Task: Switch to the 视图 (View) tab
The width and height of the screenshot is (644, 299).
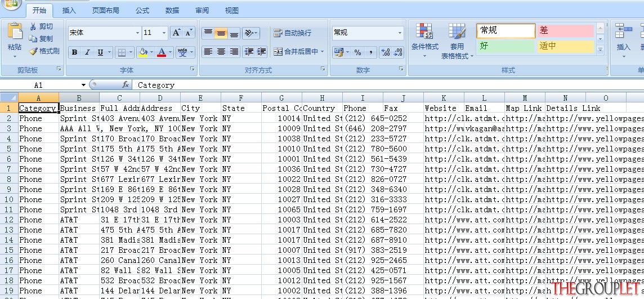Action: point(231,11)
